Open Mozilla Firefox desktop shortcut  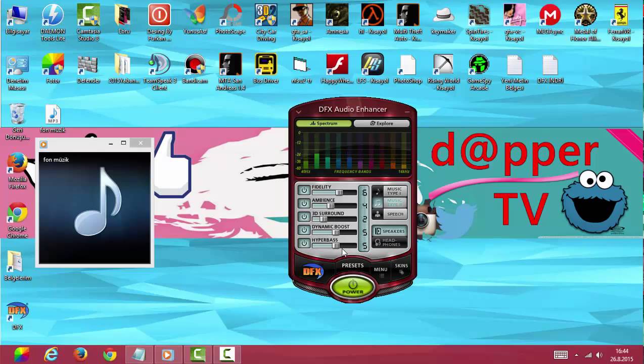18,171
